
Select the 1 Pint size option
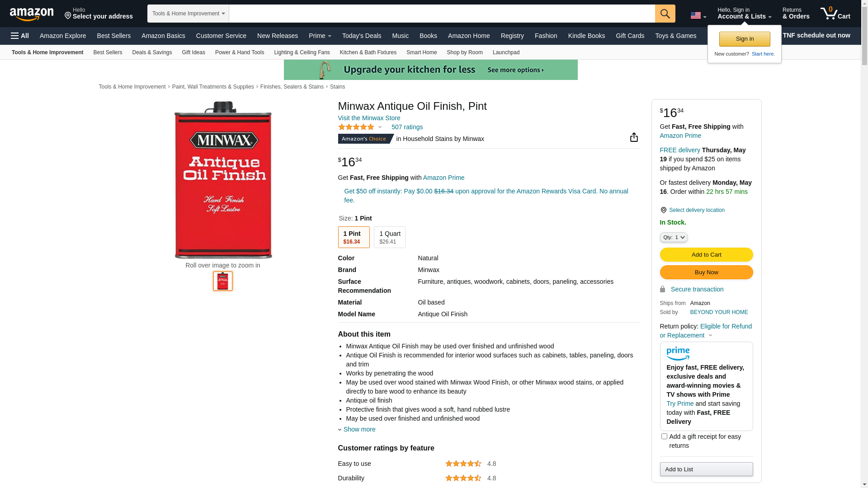(354, 237)
